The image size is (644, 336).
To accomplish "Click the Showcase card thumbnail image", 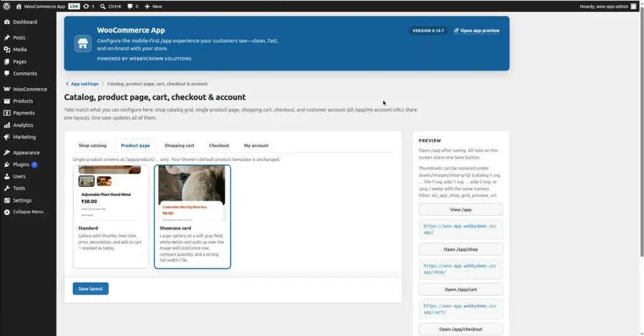I will coord(192,193).
